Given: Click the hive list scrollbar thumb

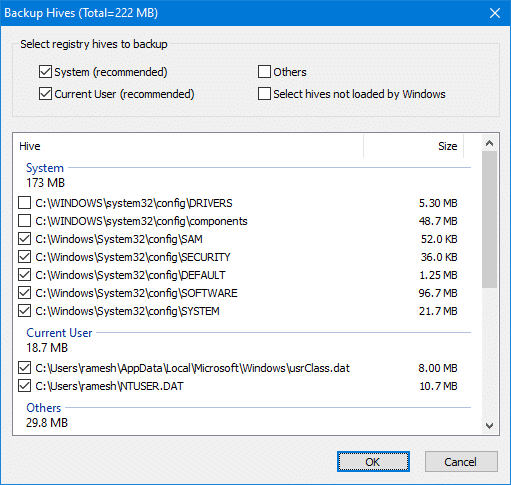Looking at the screenshot, I should 489,219.
